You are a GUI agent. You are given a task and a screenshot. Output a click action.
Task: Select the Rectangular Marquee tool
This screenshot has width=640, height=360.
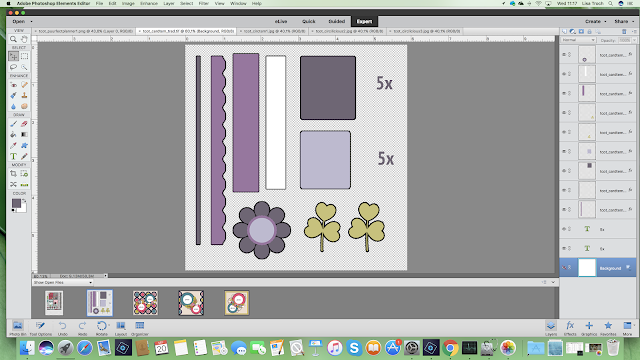[24, 56]
